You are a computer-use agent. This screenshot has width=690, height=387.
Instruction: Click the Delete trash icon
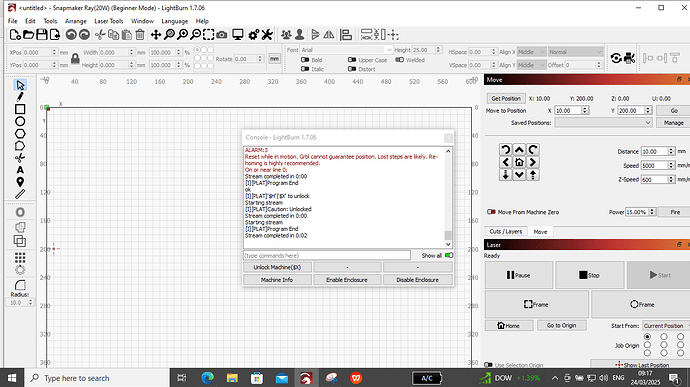[x=140, y=34]
